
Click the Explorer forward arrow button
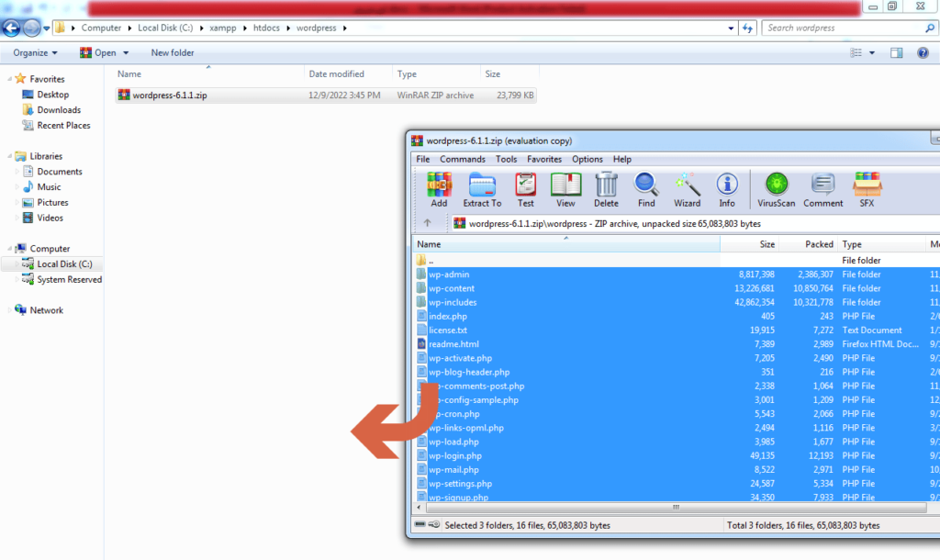point(32,28)
